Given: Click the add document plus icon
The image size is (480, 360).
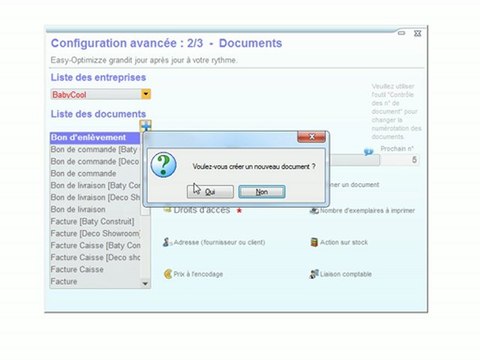Looking at the screenshot, I should point(146,126).
